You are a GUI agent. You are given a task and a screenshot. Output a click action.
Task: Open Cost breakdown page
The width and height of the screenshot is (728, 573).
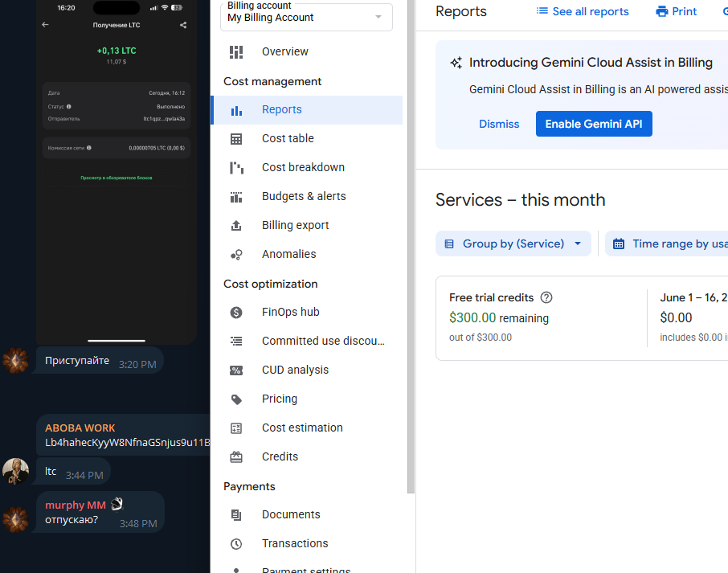coord(306,168)
